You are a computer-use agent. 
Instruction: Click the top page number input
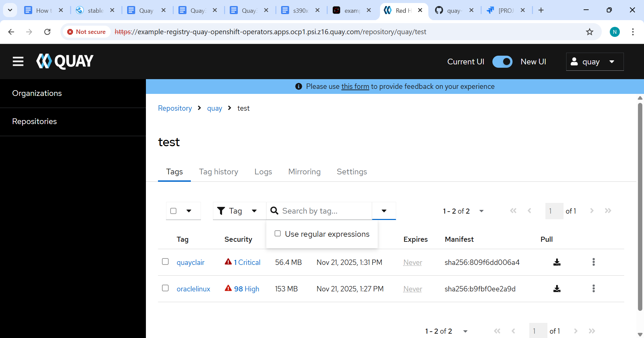pyautogui.click(x=554, y=211)
